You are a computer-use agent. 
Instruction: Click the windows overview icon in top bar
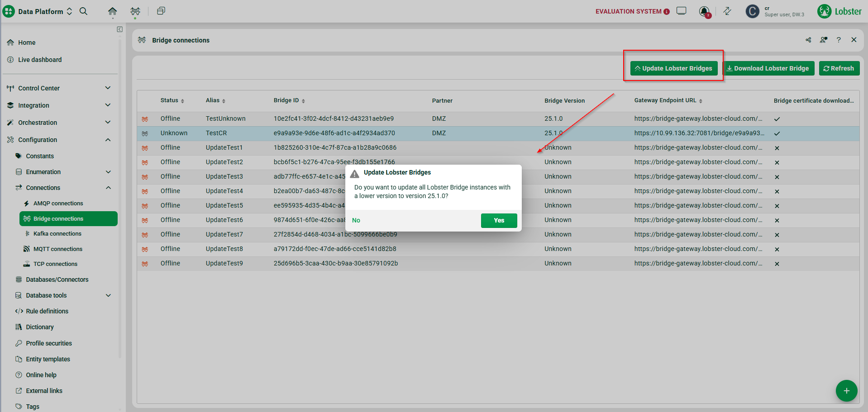pyautogui.click(x=161, y=11)
